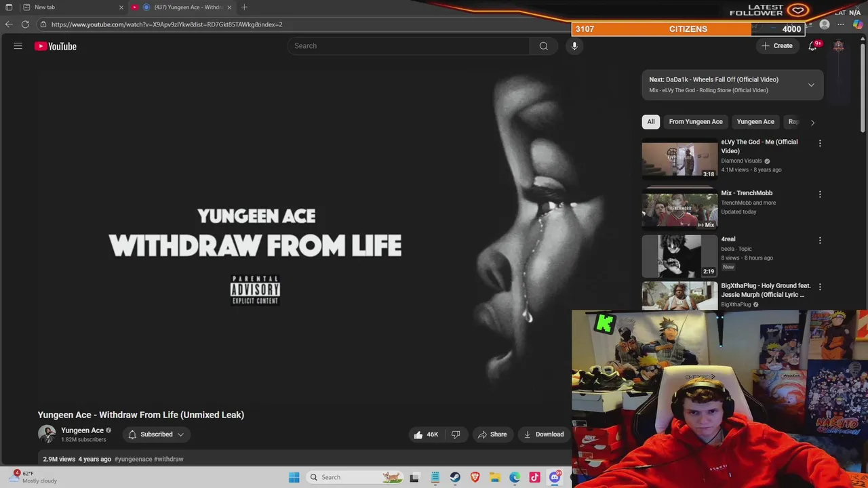Open browser tab actions menu icon
The height and width of the screenshot is (488, 868).
point(9,7)
